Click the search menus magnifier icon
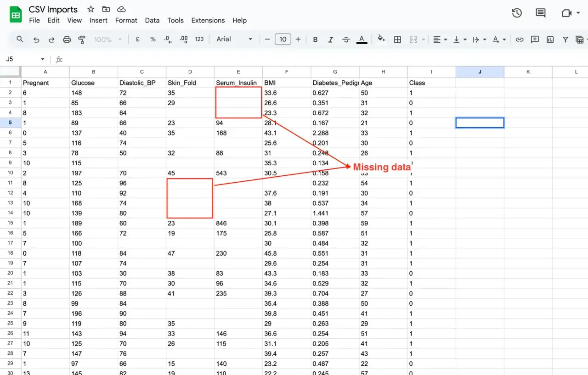Viewport: 588px width, 375px height. pyautogui.click(x=20, y=39)
